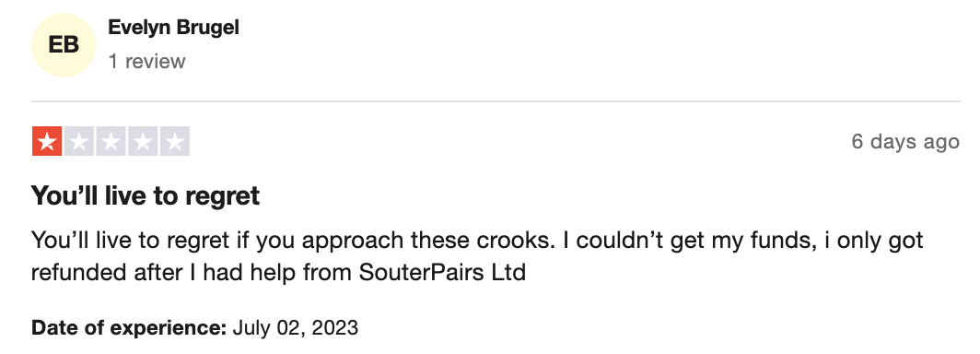Click the EB avatar circle
This screenshot has height=354, width=980.
tap(64, 45)
